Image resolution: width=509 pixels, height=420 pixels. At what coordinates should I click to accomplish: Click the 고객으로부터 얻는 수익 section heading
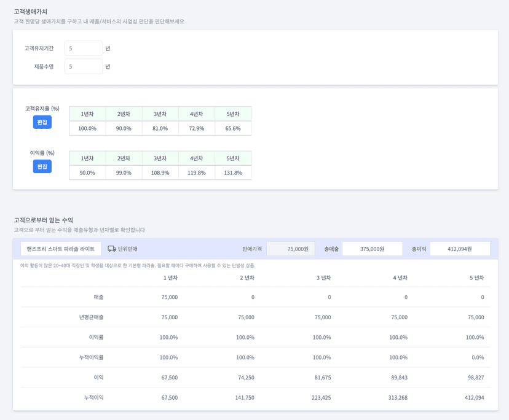pyautogui.click(x=43, y=220)
